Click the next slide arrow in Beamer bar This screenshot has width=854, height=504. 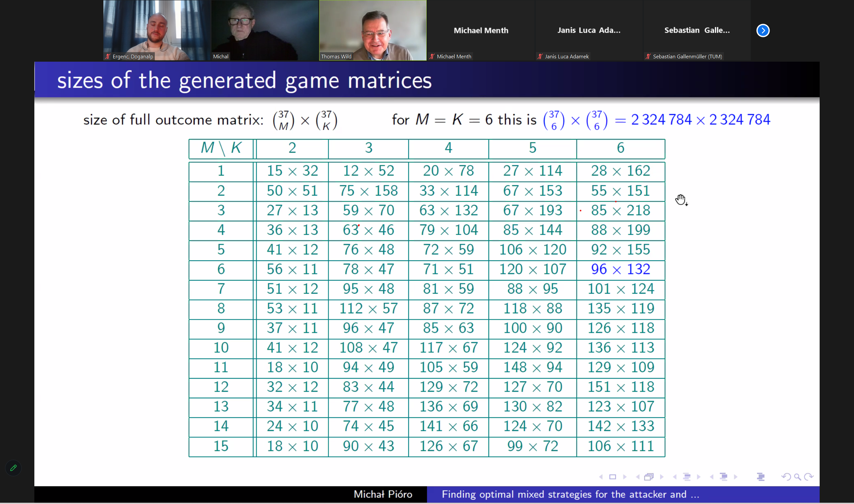click(624, 477)
